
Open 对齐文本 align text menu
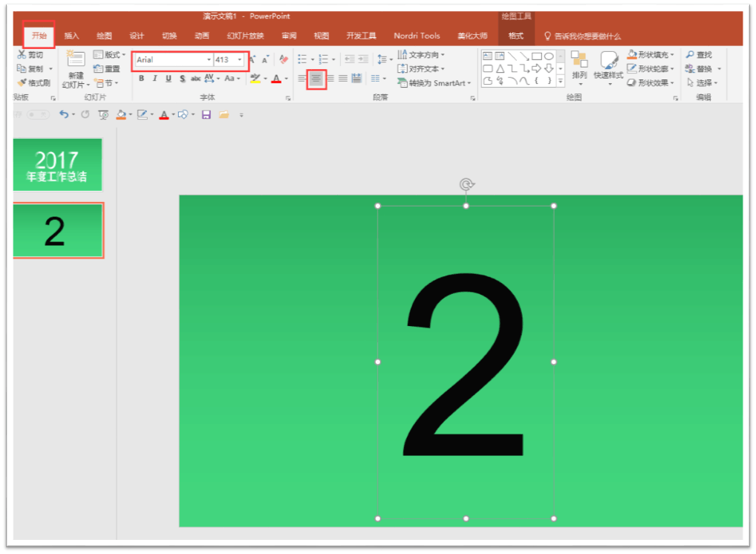(421, 69)
